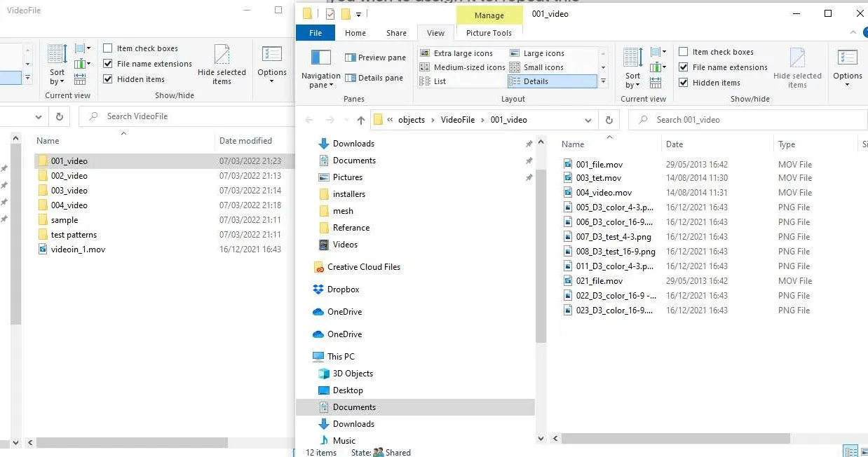868x457 pixels.
Task: Click in the Search 001_video field
Action: tap(750, 120)
